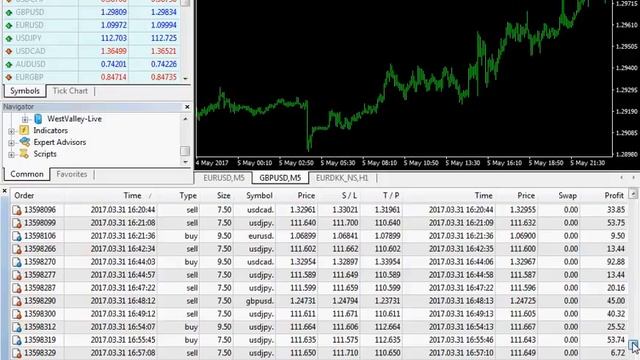Viewport: 640px width, 360px height.
Task: Click order icon for 13598266
Action: [17, 249]
